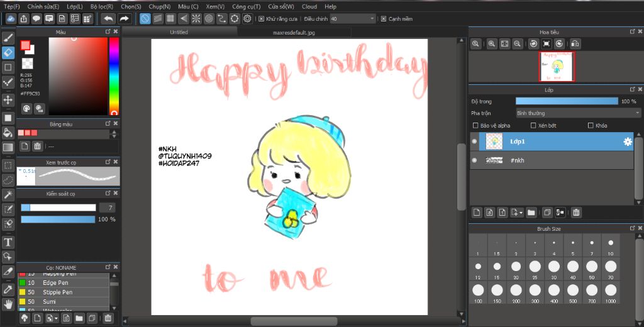Open the Pha trộn blend mode dropdown
This screenshot has width=644, height=327.
[x=579, y=113]
